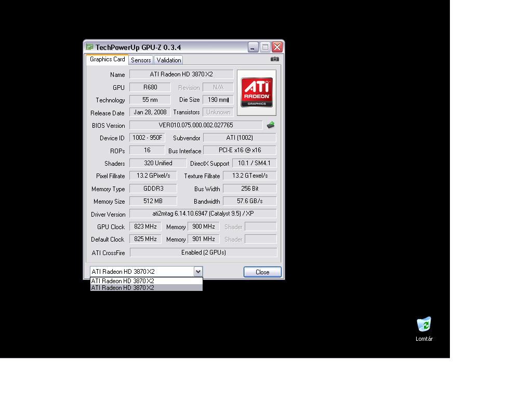
Task: Click the grayed Transistors value Unknown
Action: [218, 112]
